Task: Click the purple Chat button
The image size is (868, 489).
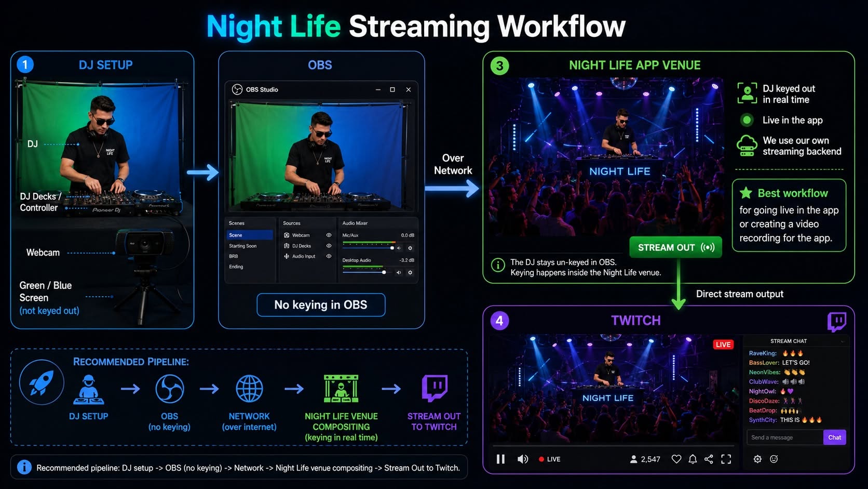Action: tap(835, 437)
